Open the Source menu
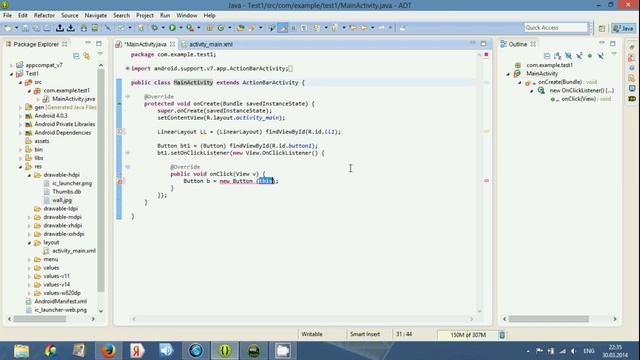640x360 pixels. tap(69, 16)
